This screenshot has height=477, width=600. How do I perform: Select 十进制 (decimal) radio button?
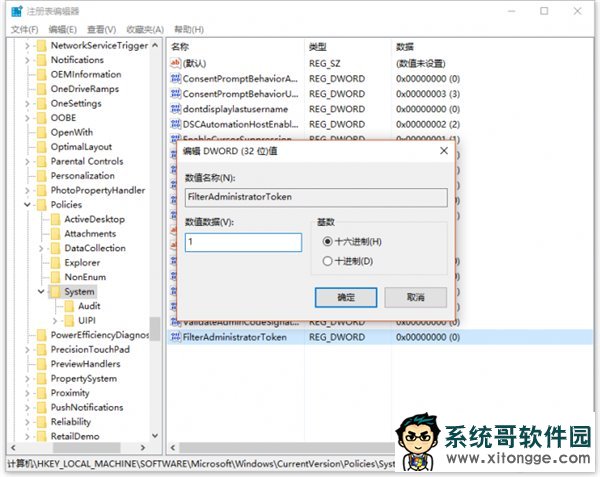click(x=328, y=261)
